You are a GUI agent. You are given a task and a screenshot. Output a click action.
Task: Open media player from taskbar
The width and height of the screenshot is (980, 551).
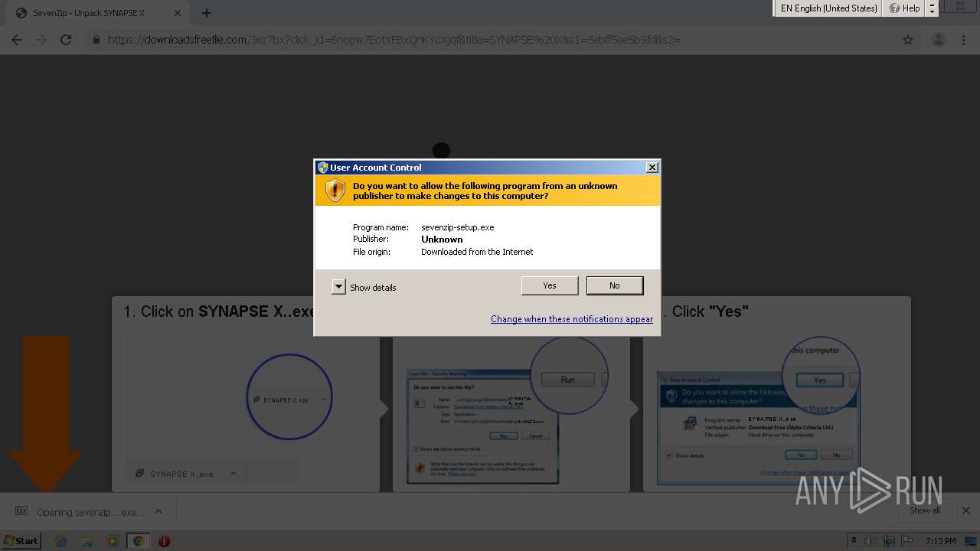[x=113, y=541]
